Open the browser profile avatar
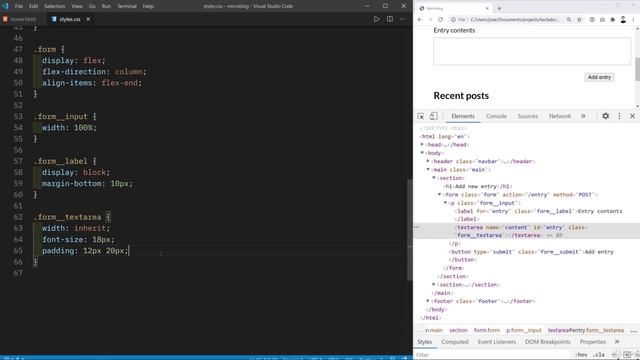The height and width of the screenshot is (360, 640). pos(623,20)
